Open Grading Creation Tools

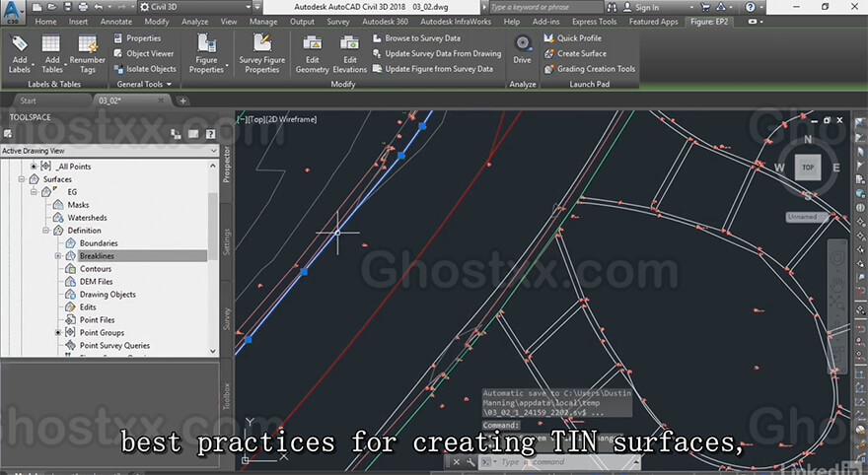coord(590,69)
